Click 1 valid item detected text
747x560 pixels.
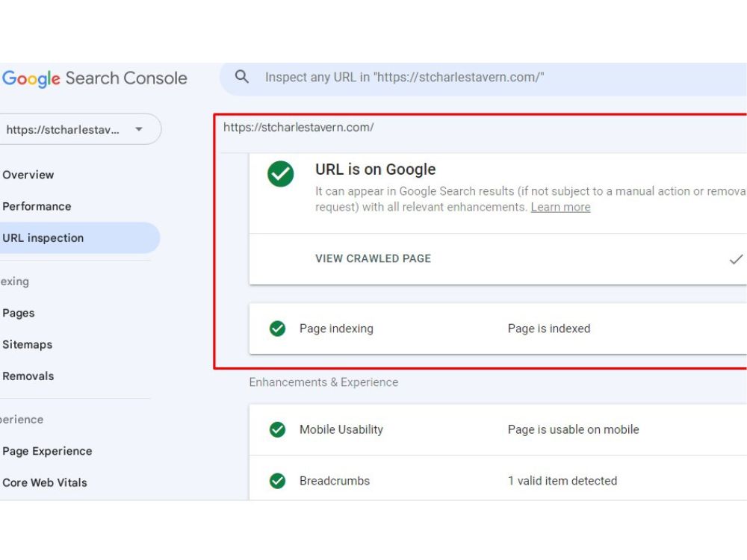(562, 481)
